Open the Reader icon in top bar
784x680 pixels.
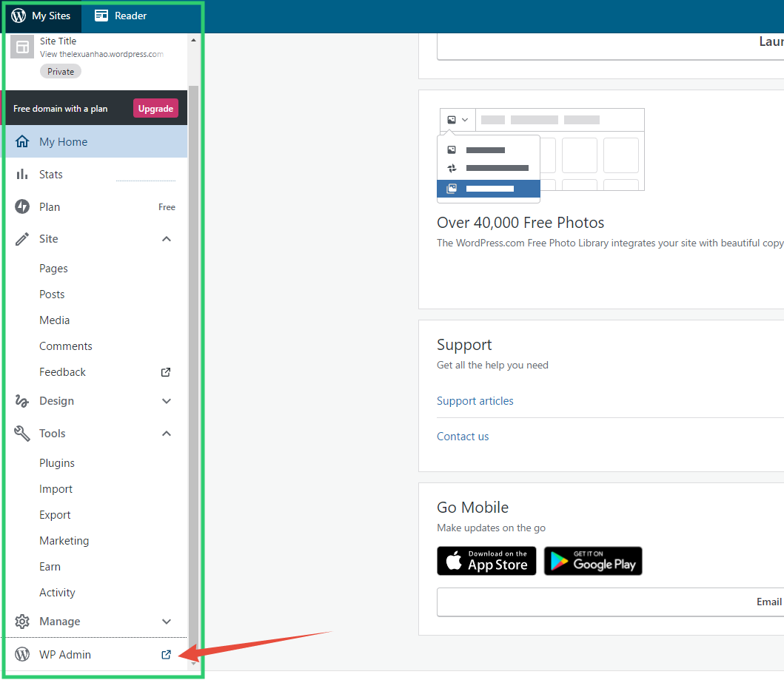point(101,16)
